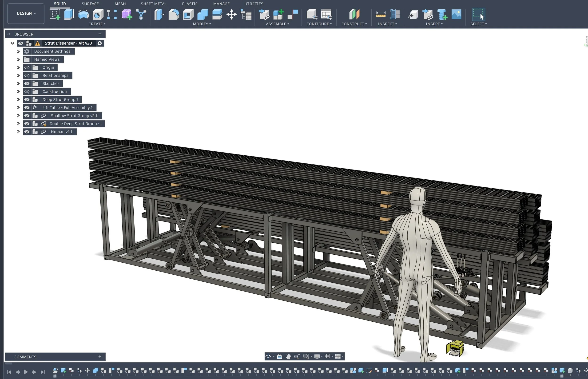Click the Measure ruler icon in Inspect
Viewport: 588px width, 379px height.
click(x=381, y=14)
